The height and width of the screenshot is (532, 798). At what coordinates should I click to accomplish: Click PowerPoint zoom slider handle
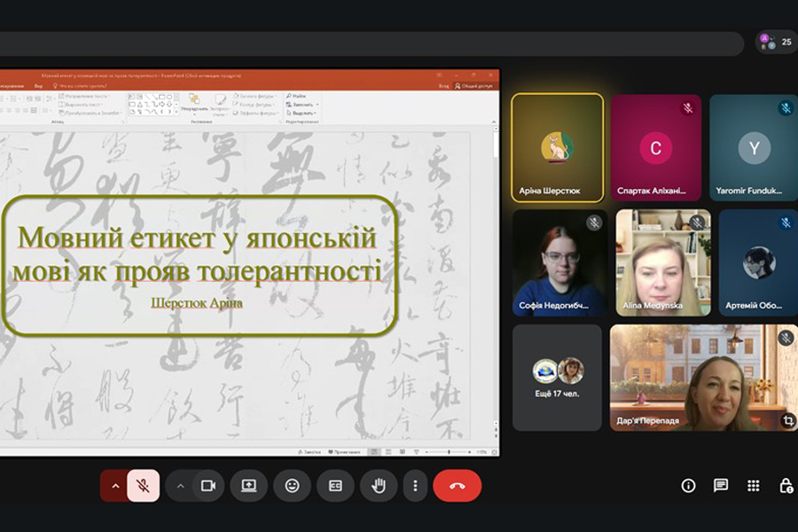tap(449, 452)
